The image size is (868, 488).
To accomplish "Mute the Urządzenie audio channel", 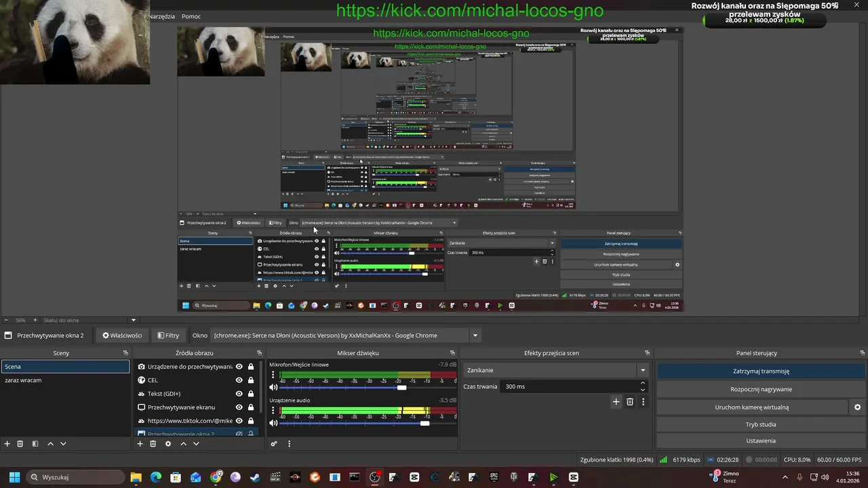I will point(273,424).
